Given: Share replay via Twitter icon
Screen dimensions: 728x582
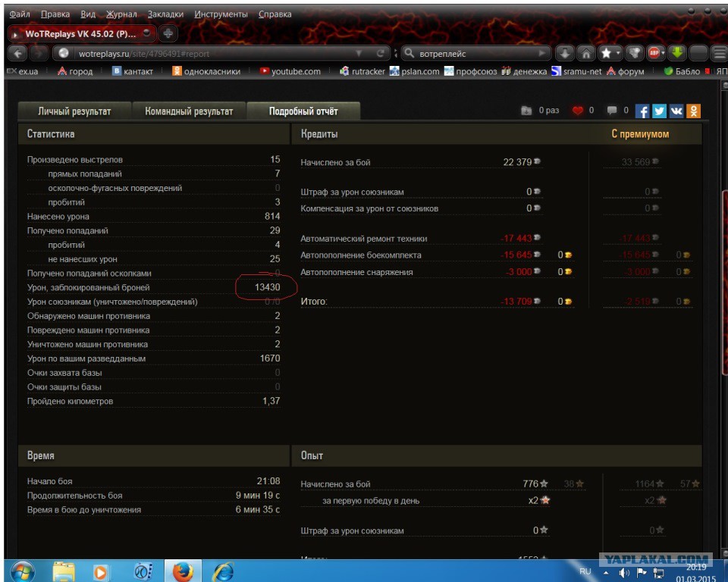Looking at the screenshot, I should point(659,111).
